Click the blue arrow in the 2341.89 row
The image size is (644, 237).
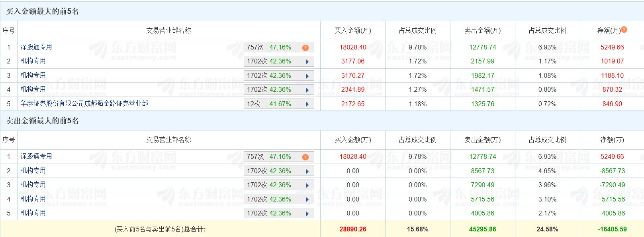307,90
